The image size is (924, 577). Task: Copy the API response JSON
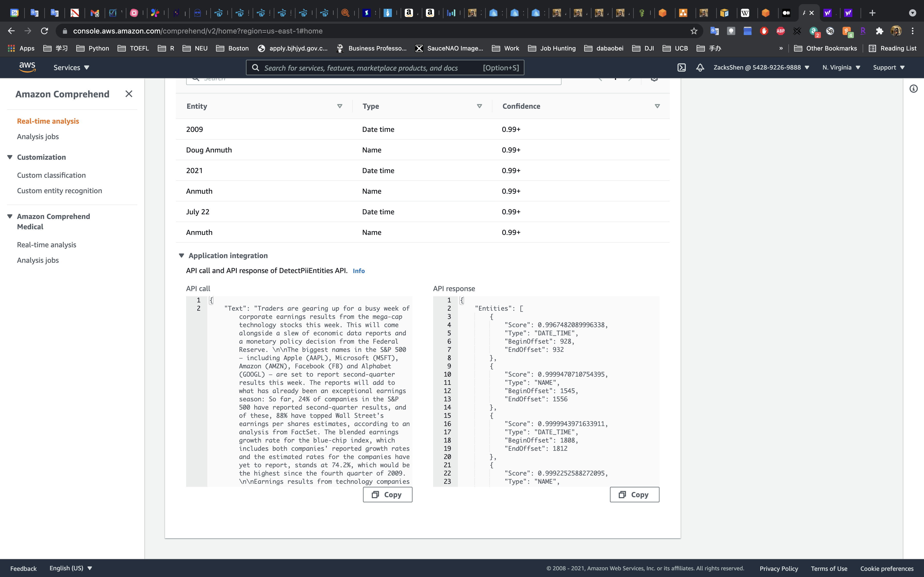click(x=634, y=495)
